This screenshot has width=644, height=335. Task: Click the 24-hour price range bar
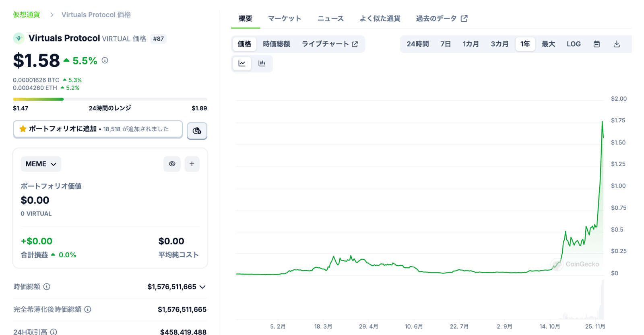(110, 99)
